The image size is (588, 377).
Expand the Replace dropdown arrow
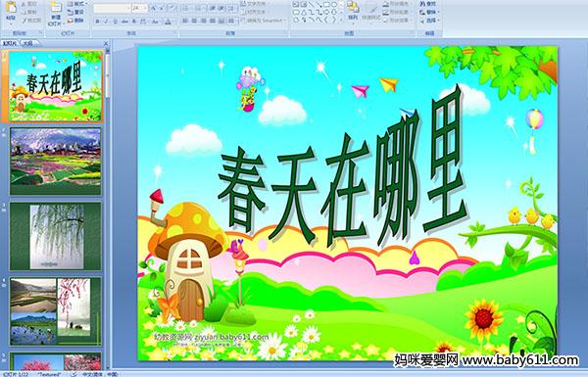point(438,13)
